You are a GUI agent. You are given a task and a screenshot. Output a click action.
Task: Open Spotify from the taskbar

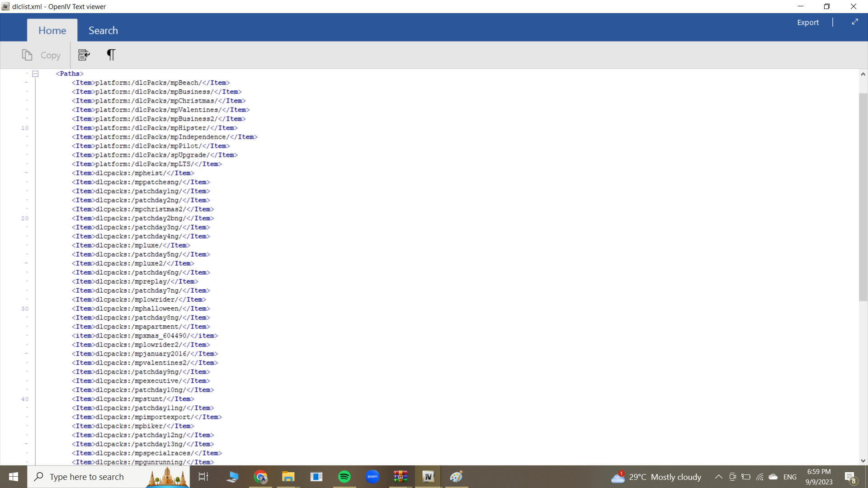point(344,477)
